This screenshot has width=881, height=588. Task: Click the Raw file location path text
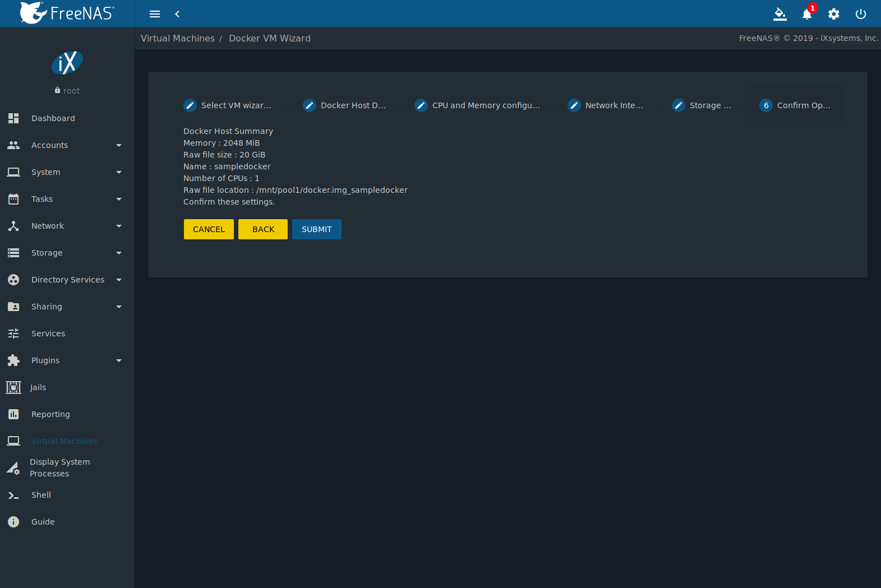coord(296,190)
